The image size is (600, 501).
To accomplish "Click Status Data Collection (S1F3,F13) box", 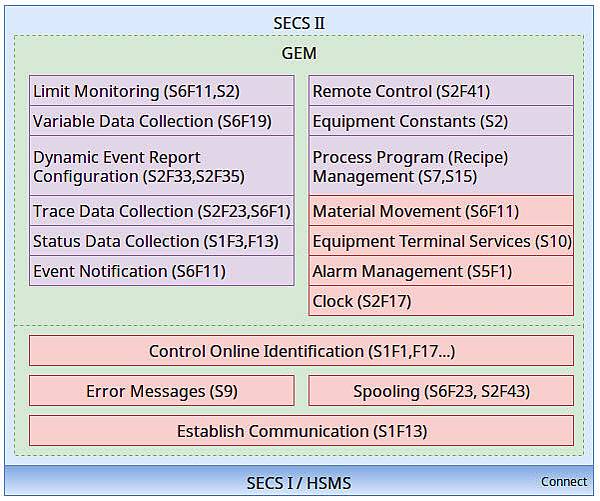I will click(162, 241).
